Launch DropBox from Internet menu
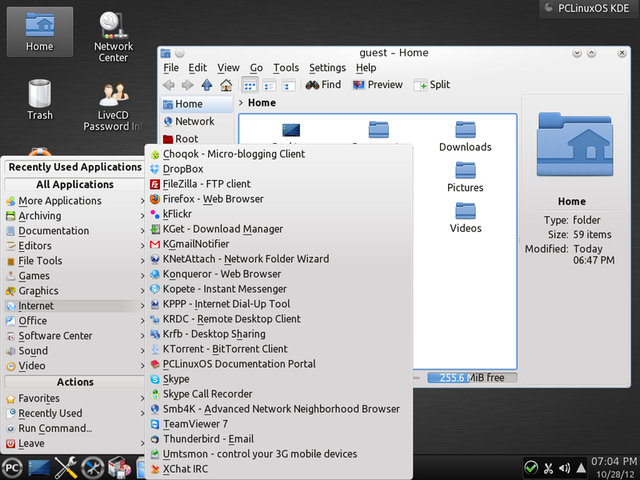 tap(278, 169)
